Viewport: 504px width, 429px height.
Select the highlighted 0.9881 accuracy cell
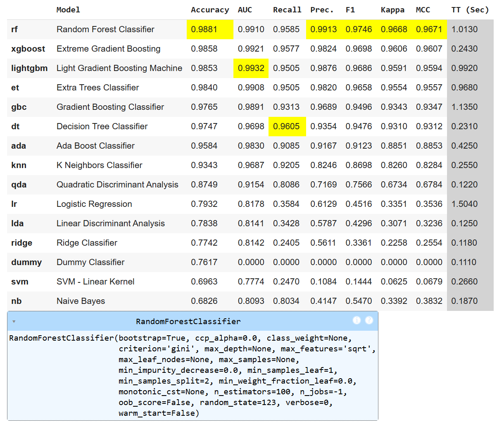click(x=204, y=29)
